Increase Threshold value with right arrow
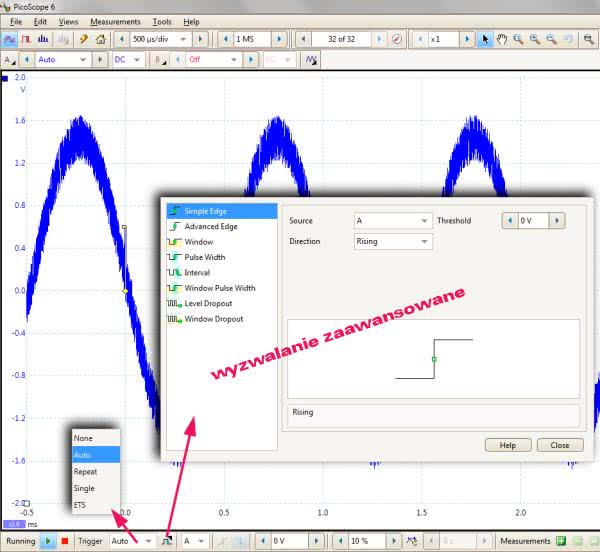This screenshot has width=600, height=552. (557, 221)
